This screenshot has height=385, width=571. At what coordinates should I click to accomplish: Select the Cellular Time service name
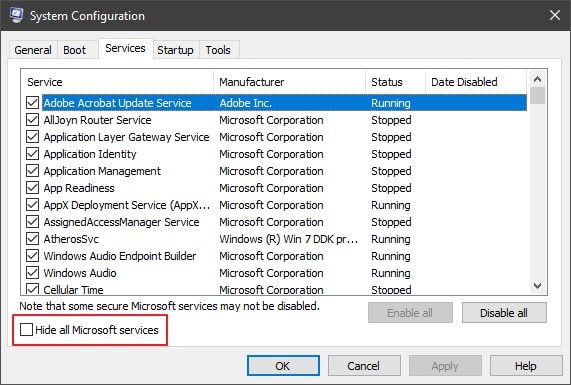[73, 290]
